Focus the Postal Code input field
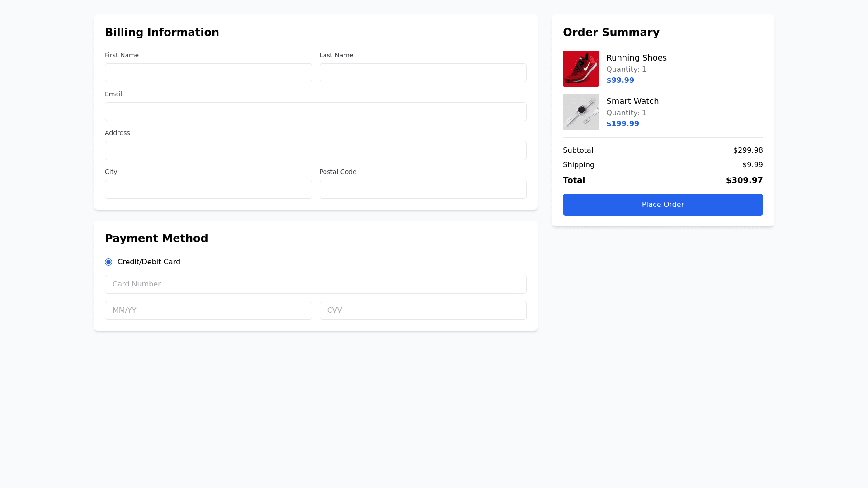Screen dimensions: 868x488 pos(423,189)
